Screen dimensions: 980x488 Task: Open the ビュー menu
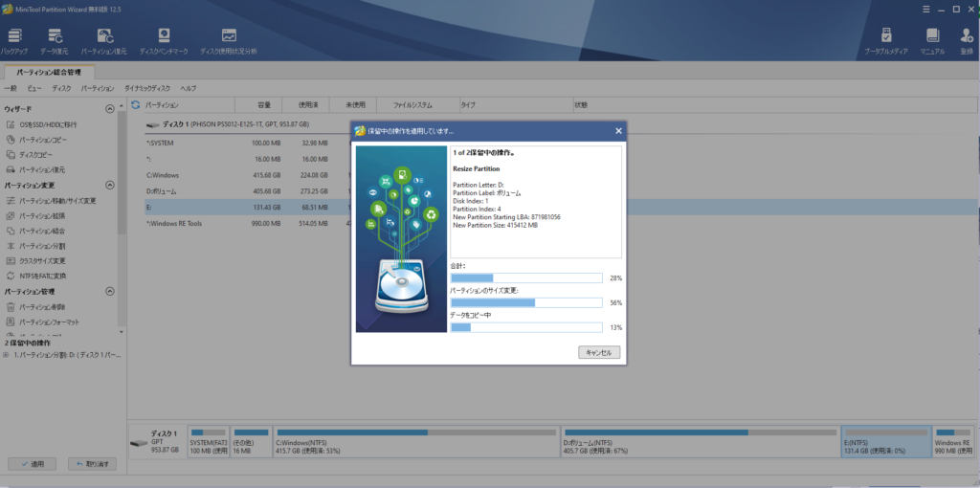[34, 88]
